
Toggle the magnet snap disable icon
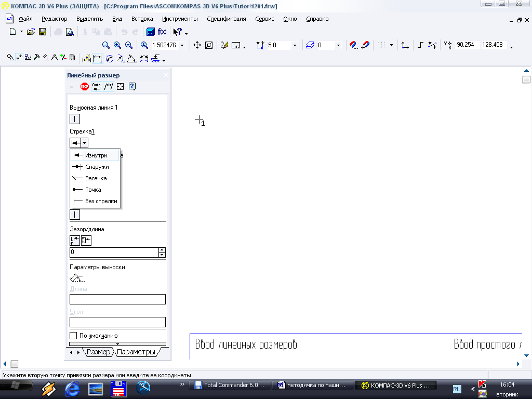pos(365,45)
